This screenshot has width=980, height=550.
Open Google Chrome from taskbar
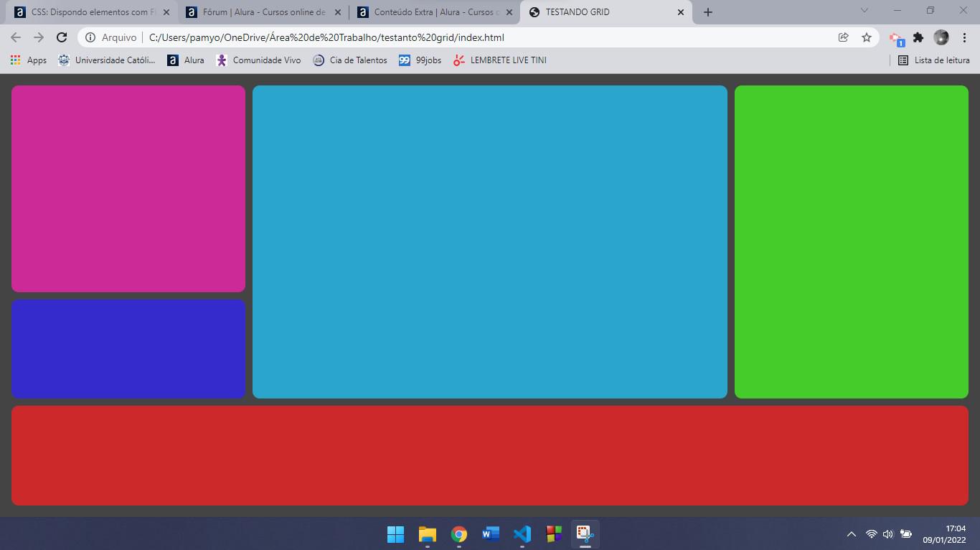459,534
